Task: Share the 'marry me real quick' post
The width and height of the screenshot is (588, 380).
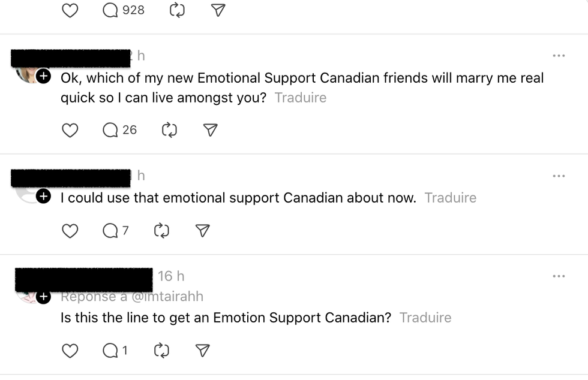Action: [x=211, y=130]
